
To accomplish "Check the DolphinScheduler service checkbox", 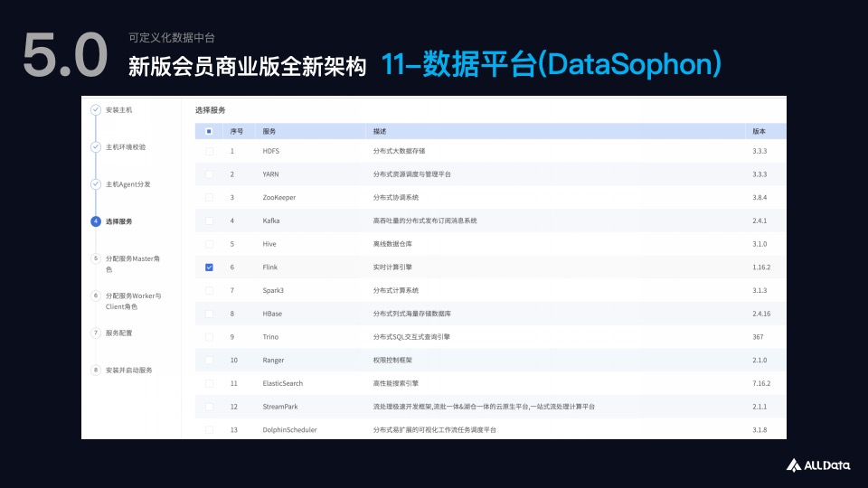I will [x=209, y=430].
